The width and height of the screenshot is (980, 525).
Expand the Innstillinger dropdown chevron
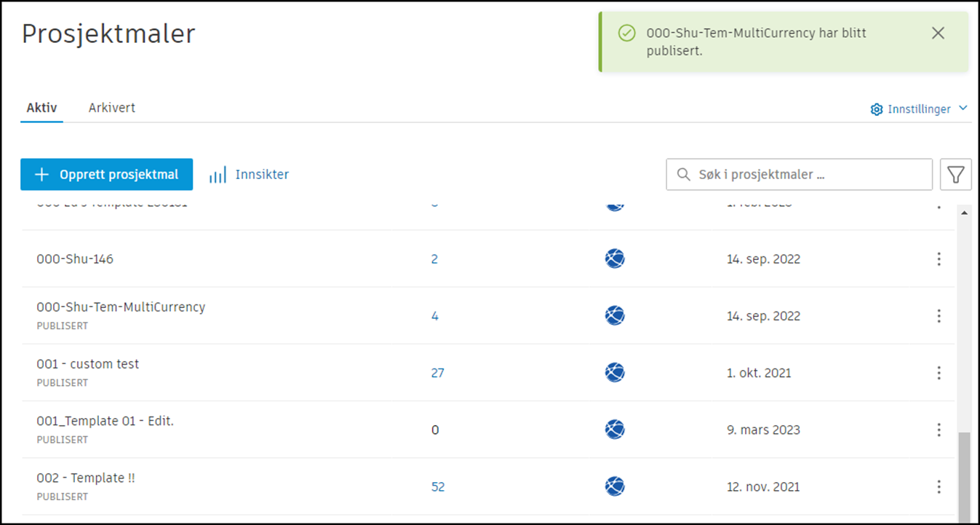tap(963, 108)
